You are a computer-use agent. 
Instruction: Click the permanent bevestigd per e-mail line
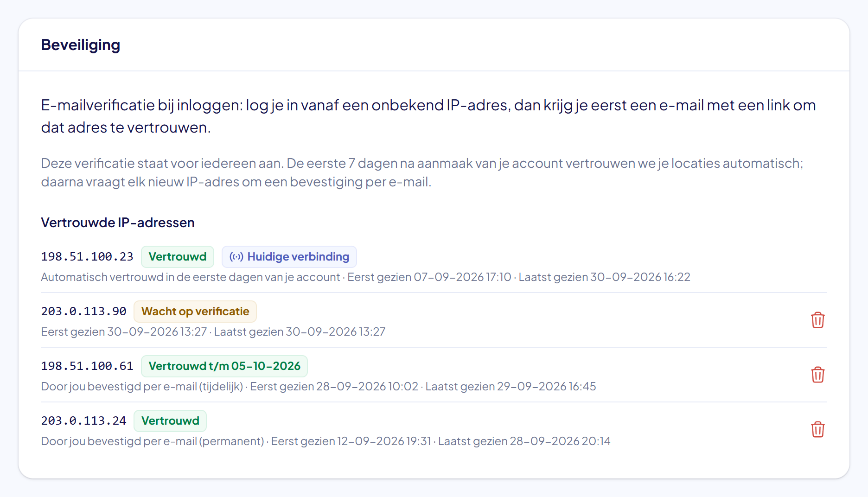[x=325, y=441]
